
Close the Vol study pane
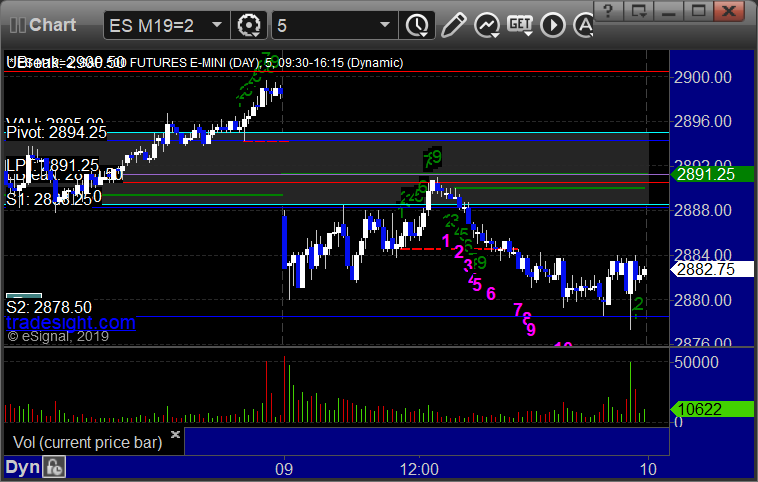click(x=175, y=434)
